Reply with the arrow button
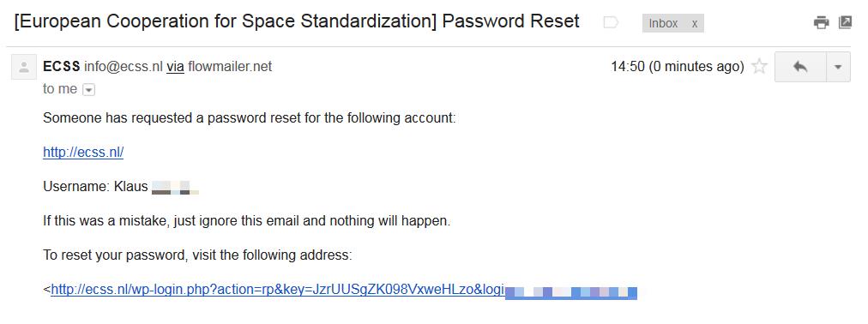 point(800,67)
